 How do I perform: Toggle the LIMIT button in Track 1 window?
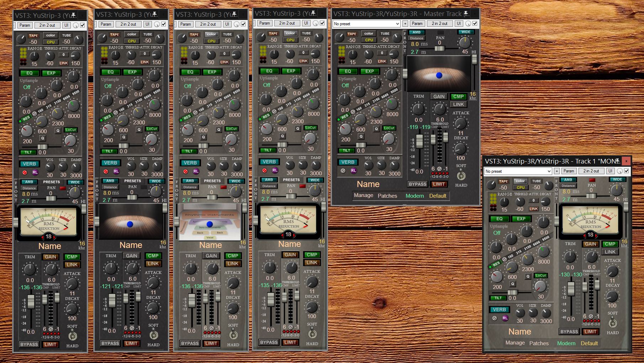coord(591,332)
